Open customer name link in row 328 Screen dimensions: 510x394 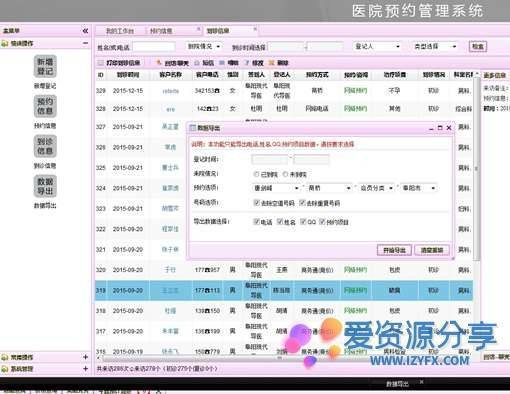(171, 109)
